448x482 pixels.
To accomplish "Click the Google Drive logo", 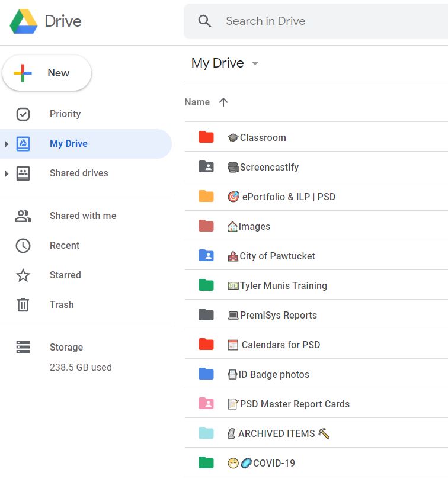I will coord(24,21).
